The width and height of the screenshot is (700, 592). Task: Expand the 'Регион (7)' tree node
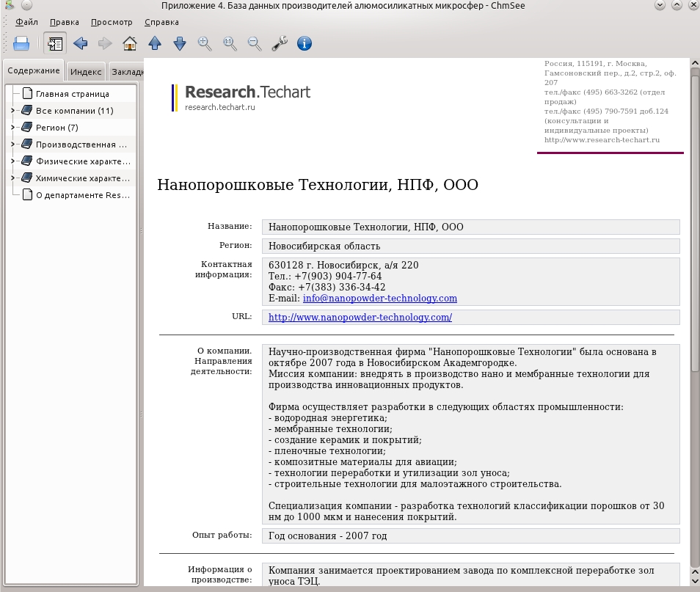pos(12,127)
